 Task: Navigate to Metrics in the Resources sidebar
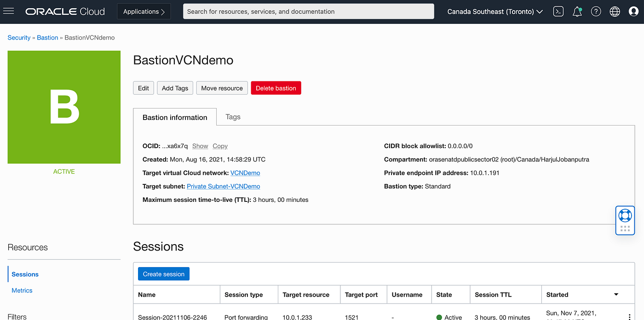pos(22,290)
